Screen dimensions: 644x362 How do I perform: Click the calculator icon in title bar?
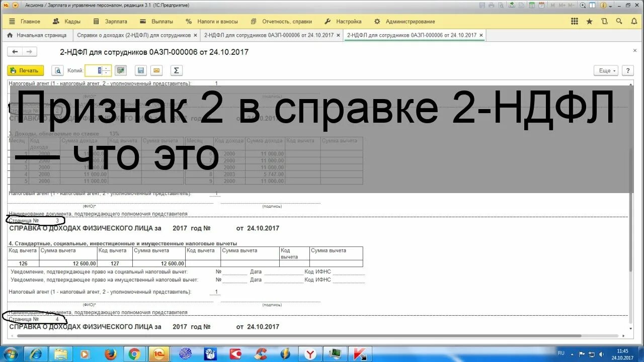[x=532, y=5]
